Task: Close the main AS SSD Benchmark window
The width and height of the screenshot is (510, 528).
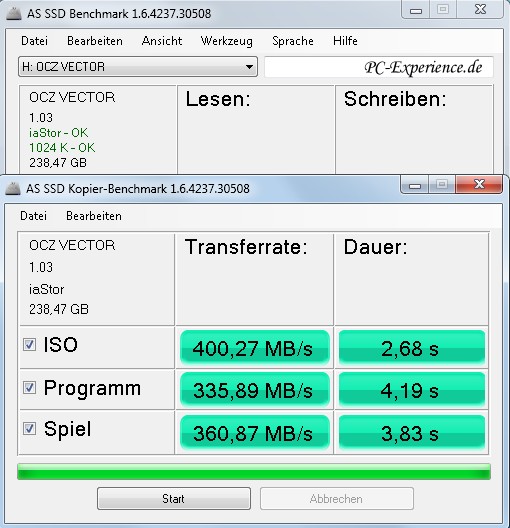Action: [x=480, y=9]
